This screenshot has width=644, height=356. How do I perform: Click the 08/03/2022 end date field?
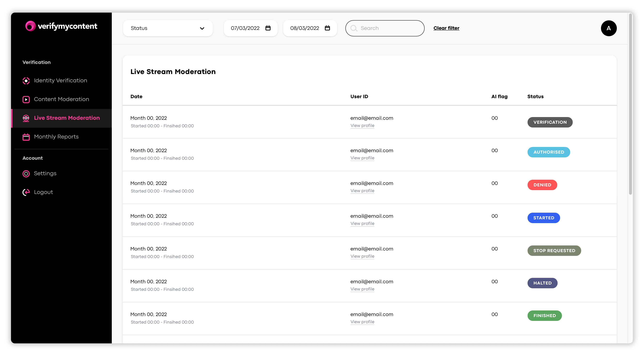[310, 28]
